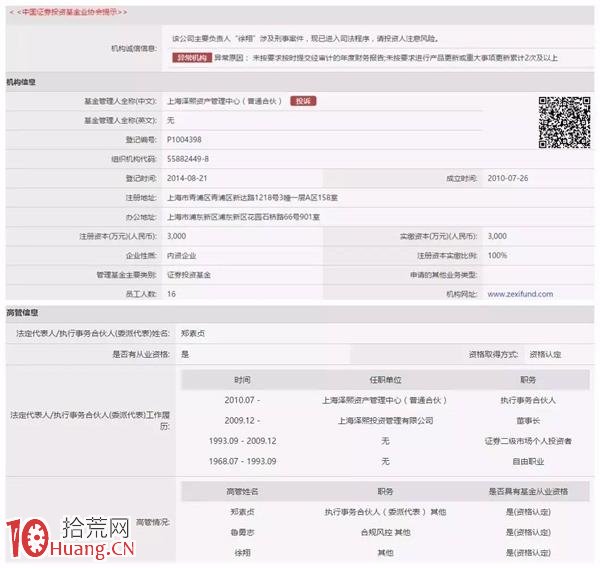Click 是否具有基金从业资格 column header
Screen dimensions: 600x568
pyautogui.click(x=528, y=491)
